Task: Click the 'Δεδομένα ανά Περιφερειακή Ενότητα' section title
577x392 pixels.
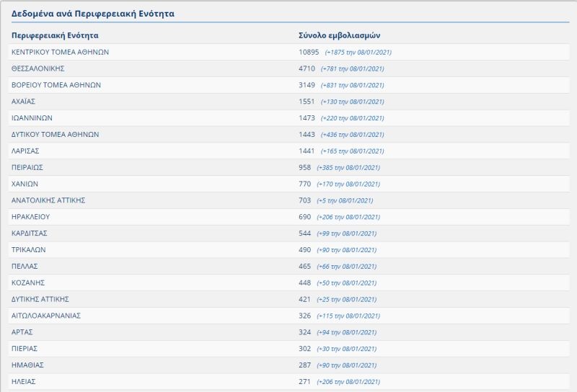Action: [92, 14]
